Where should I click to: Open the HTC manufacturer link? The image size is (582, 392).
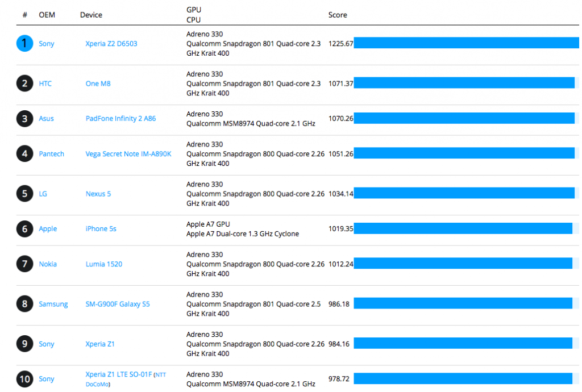(45, 84)
